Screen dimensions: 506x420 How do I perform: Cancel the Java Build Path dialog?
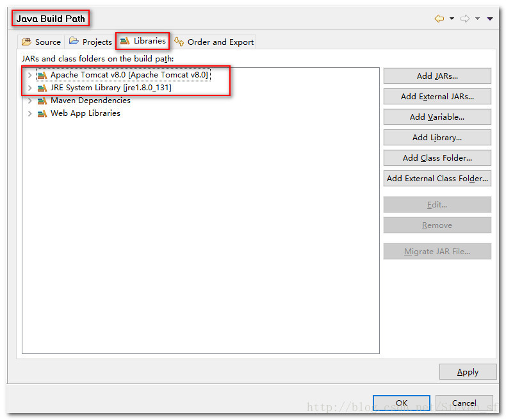[x=464, y=403]
